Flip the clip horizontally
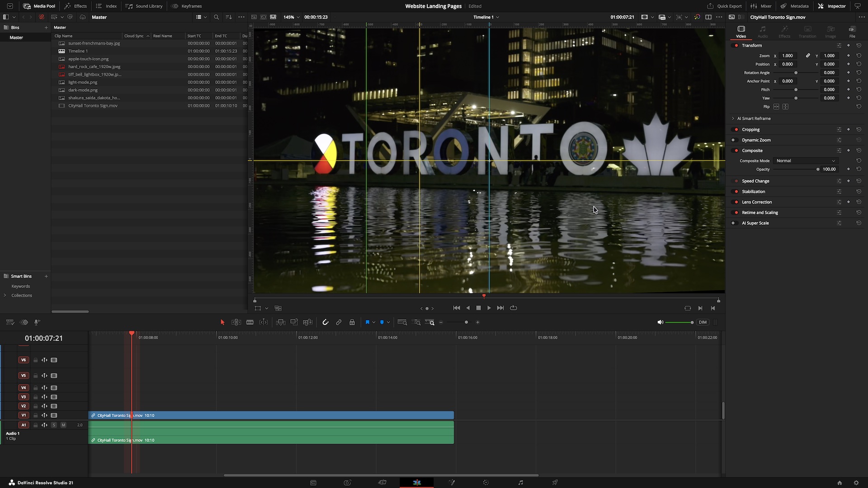868x488 pixels. 776,107
